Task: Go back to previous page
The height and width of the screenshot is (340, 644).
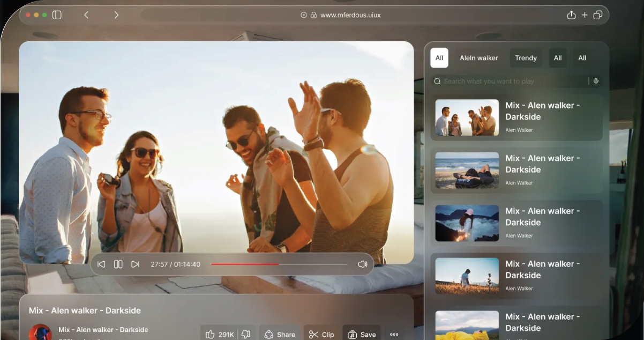Action: pyautogui.click(x=86, y=15)
